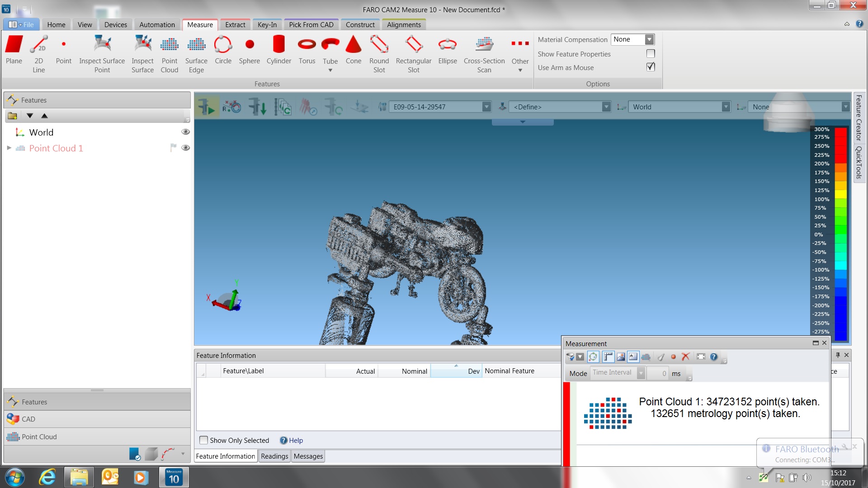Open the Point Cloud panel section
The height and width of the screenshot is (488, 868).
click(x=97, y=436)
